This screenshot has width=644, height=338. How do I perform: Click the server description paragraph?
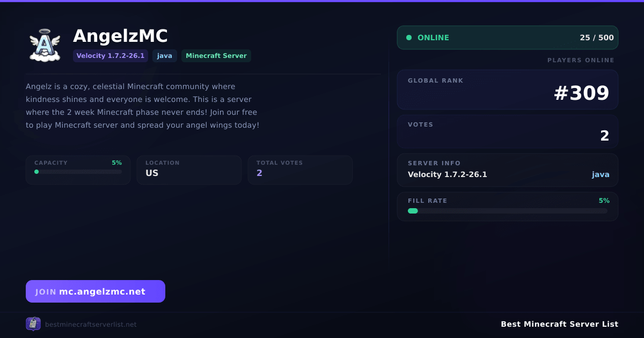click(x=143, y=106)
